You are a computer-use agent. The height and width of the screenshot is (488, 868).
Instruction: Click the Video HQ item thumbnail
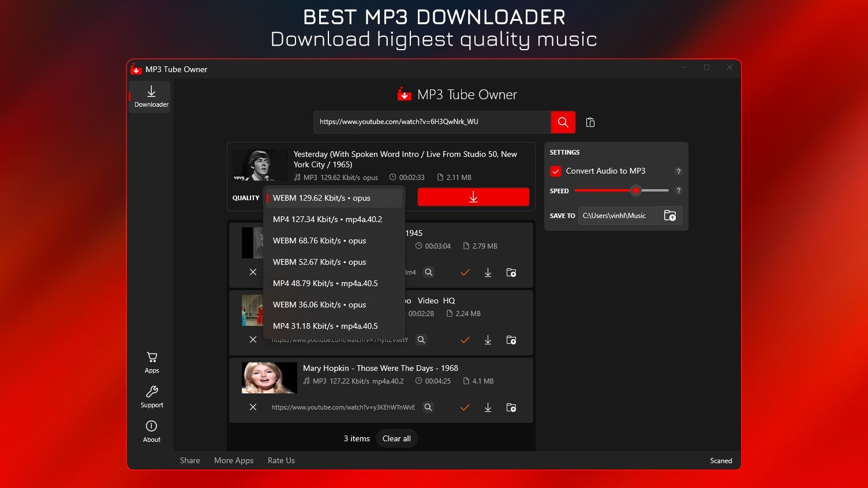[252, 310]
